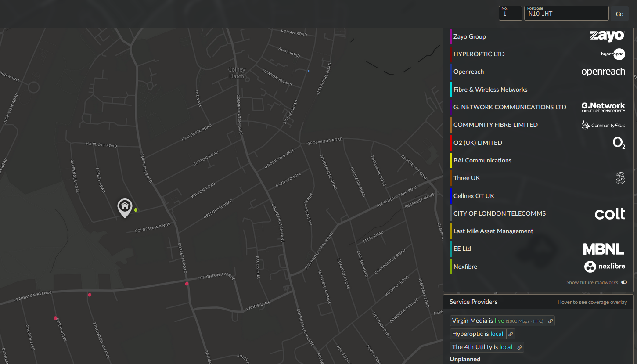Click the Zayo Group magenta color bar
Viewport: 637px width, 364px height.
(x=451, y=36)
